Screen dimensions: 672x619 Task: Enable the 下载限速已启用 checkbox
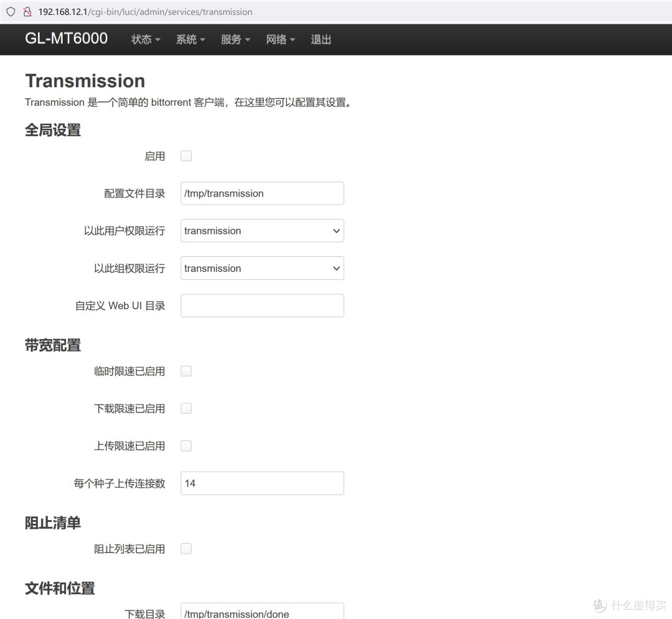point(185,408)
